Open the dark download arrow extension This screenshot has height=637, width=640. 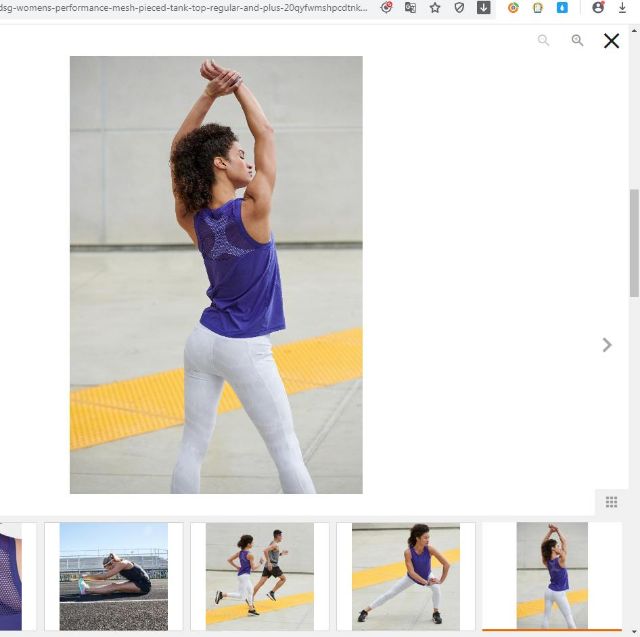pos(483,8)
